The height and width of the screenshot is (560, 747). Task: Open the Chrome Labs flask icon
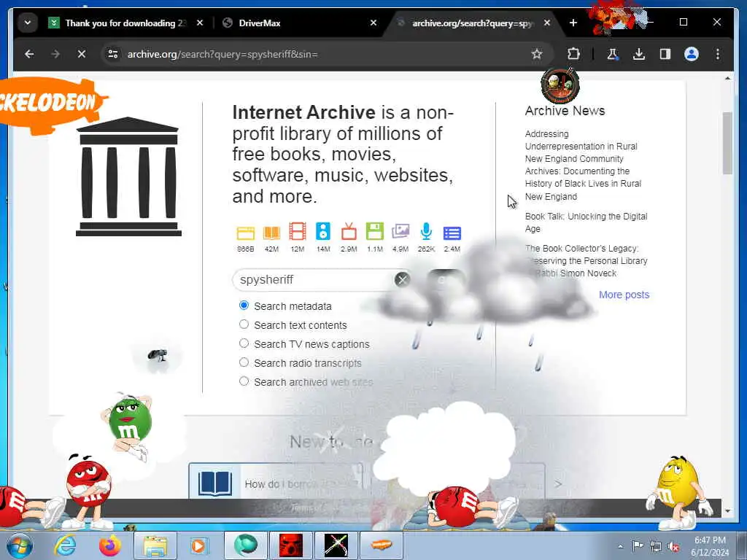pyautogui.click(x=612, y=54)
